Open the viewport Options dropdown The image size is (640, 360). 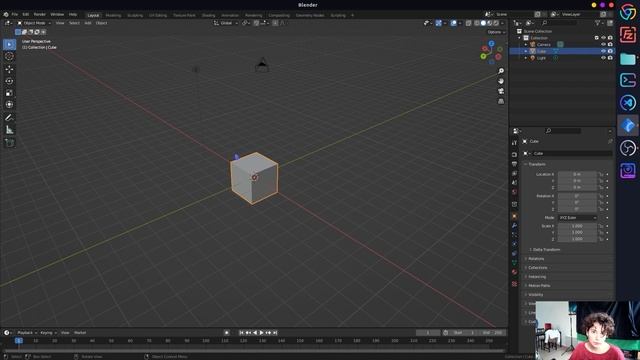tap(496, 32)
